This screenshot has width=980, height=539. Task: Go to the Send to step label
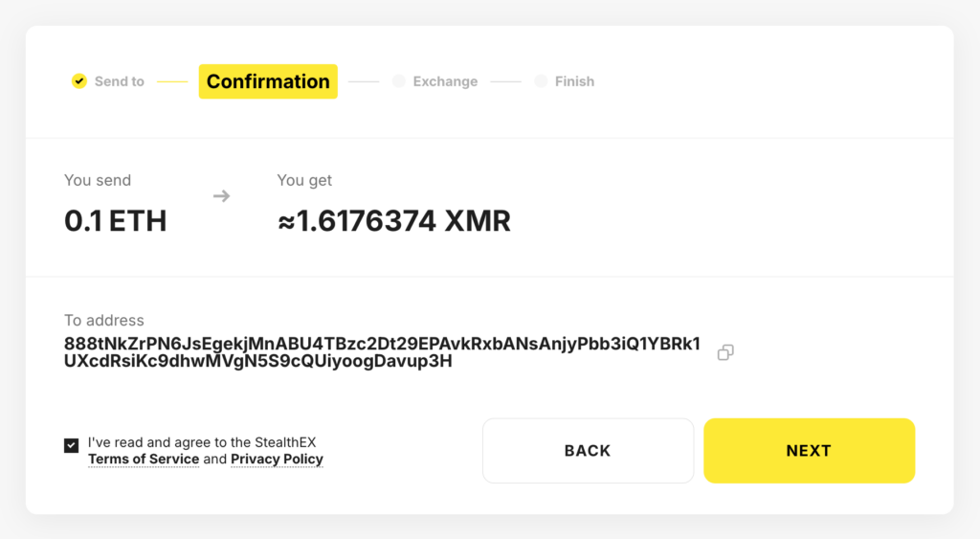120,81
